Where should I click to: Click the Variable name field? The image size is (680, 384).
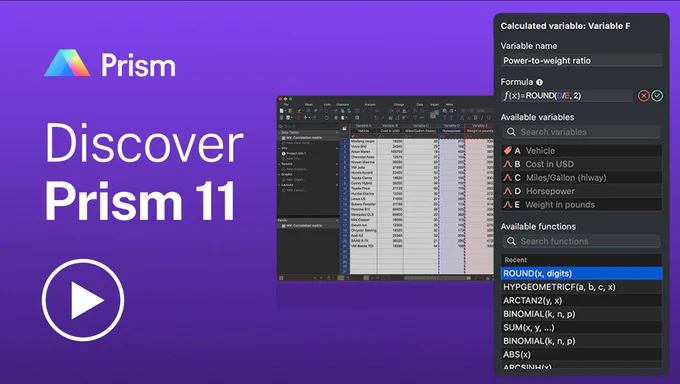tap(581, 61)
